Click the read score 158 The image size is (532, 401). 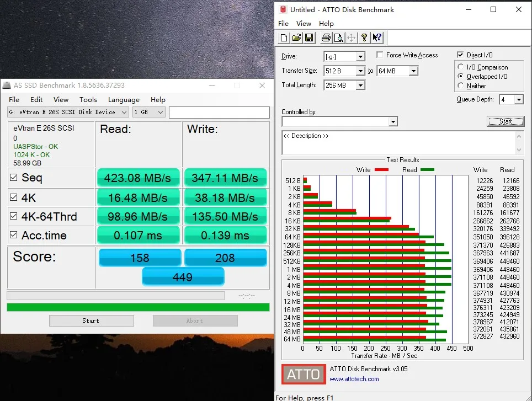click(x=140, y=258)
